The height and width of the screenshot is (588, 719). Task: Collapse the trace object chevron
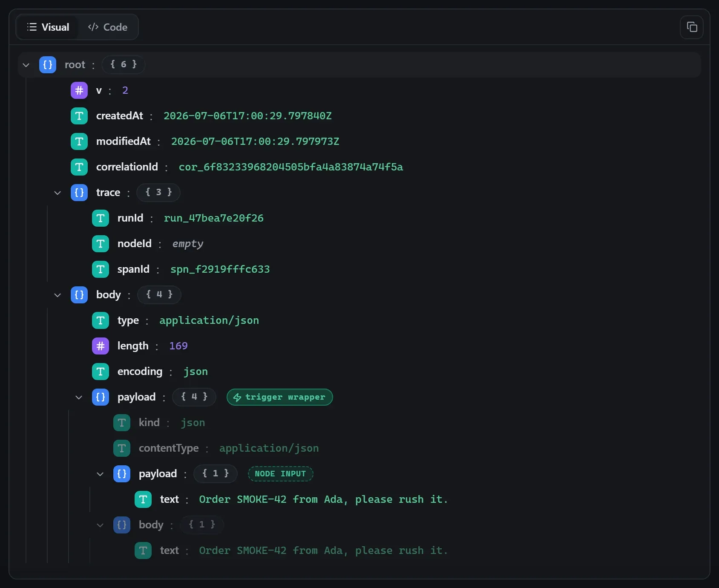click(x=58, y=193)
